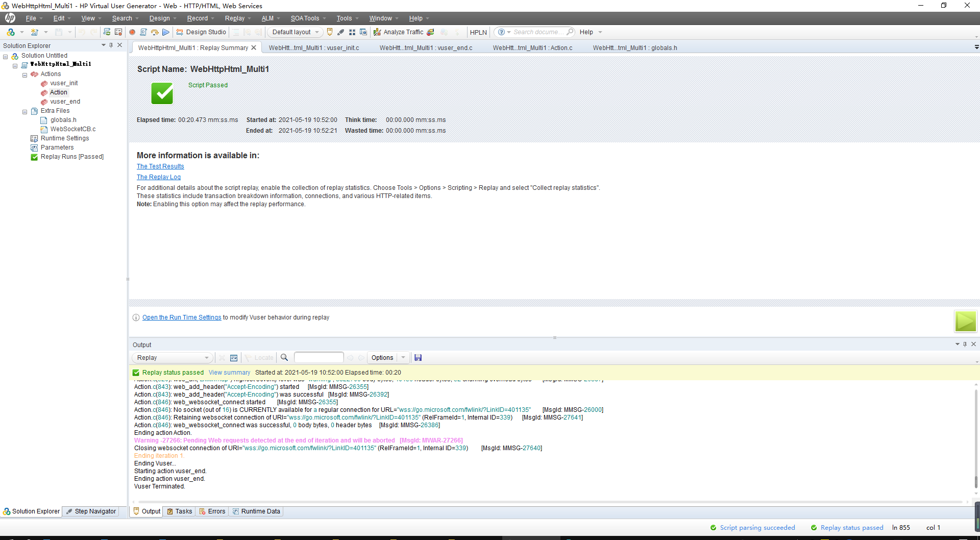The image size is (980, 540).
Task: Click the Regenerate Script icon
Action: tap(107, 32)
